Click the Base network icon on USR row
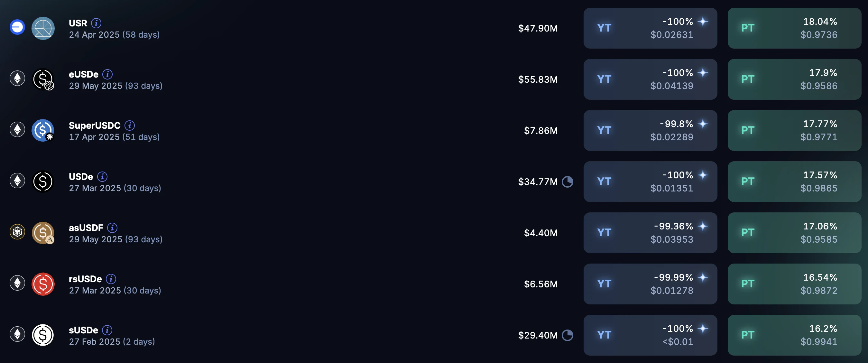This screenshot has width=868, height=363. tap(17, 27)
